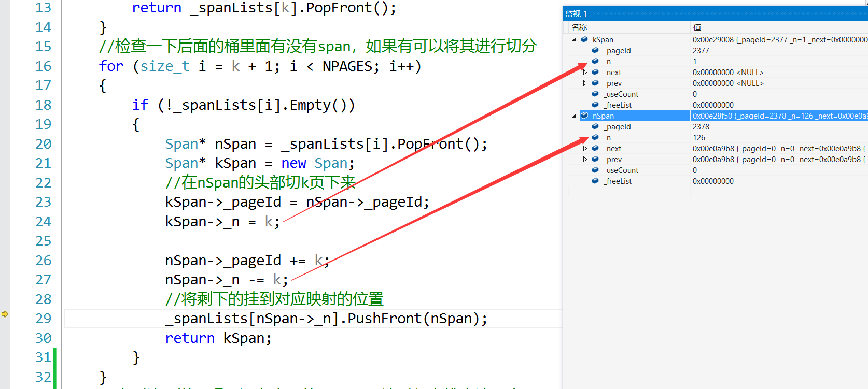The height and width of the screenshot is (389, 868).
Task: Expand the _prev member under nSpan
Action: click(585, 159)
